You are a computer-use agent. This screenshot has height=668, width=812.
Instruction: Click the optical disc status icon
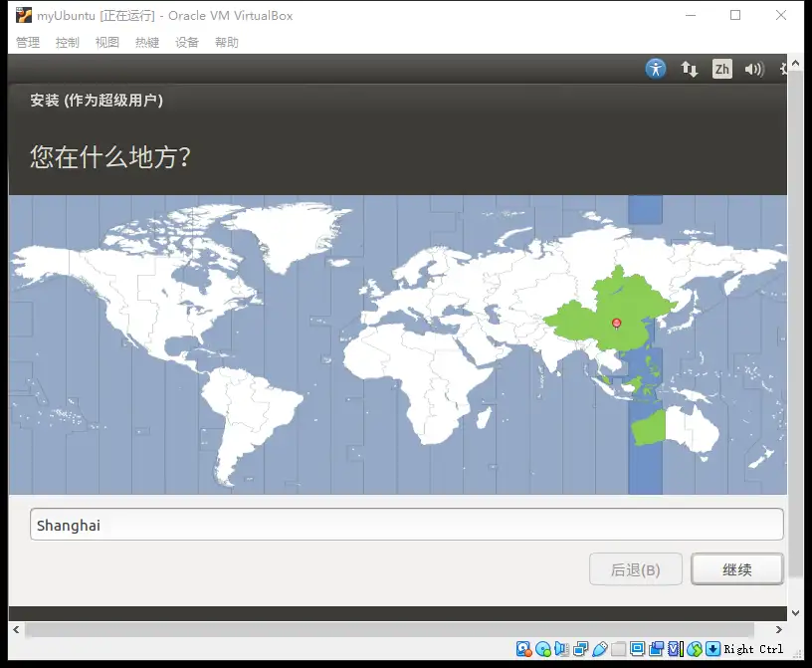(x=542, y=649)
